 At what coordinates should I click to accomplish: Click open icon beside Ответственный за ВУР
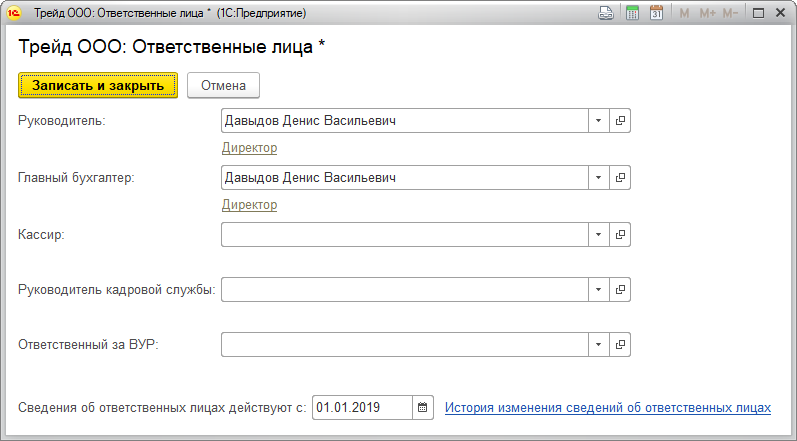point(621,345)
